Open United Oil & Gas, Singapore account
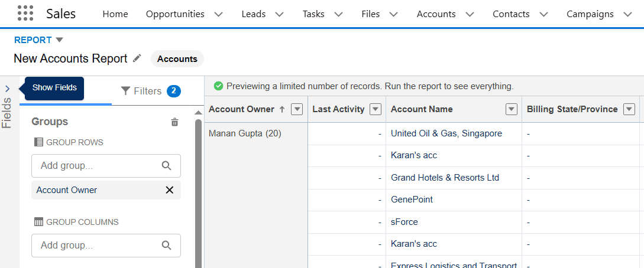 (446, 133)
